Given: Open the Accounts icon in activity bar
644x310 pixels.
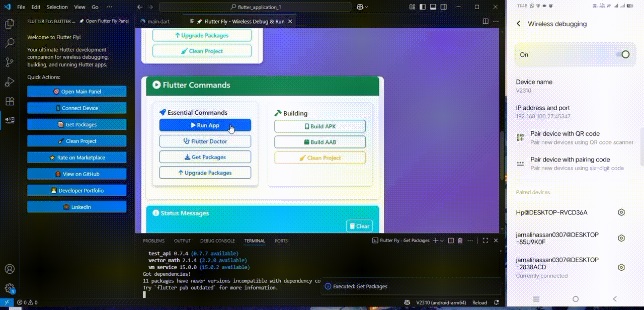Looking at the screenshot, I should coord(9,269).
